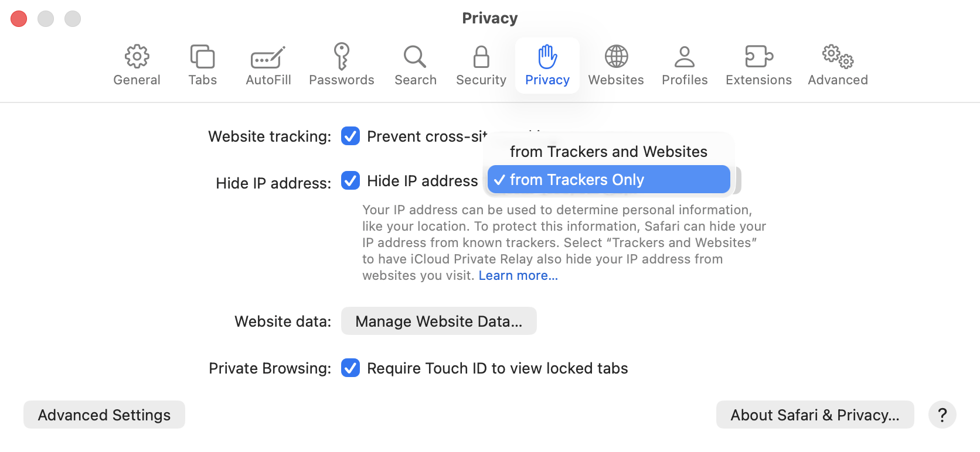Viewport: 980px width, 452px height.
Task: Open the Security padlock icon
Action: click(481, 57)
